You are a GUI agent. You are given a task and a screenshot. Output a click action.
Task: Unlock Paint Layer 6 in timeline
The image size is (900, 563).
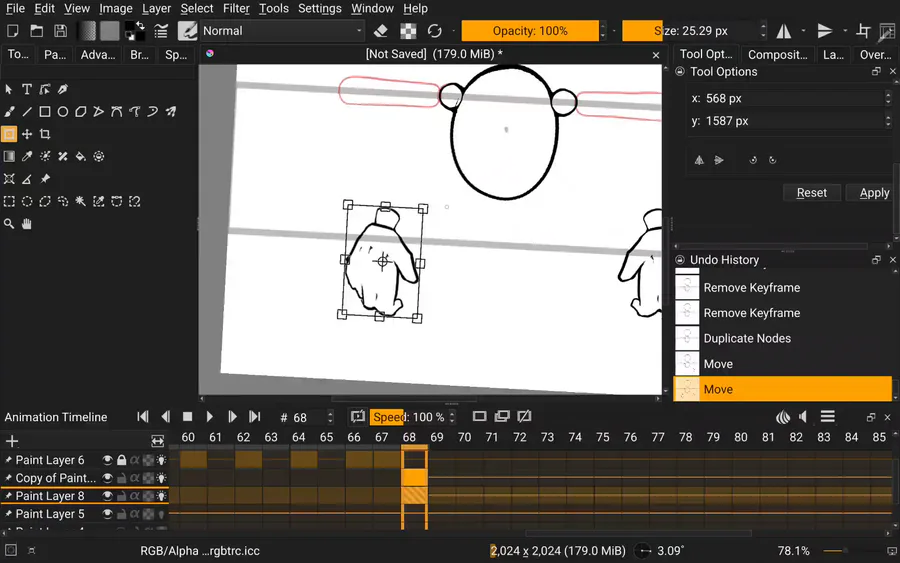[x=121, y=460]
